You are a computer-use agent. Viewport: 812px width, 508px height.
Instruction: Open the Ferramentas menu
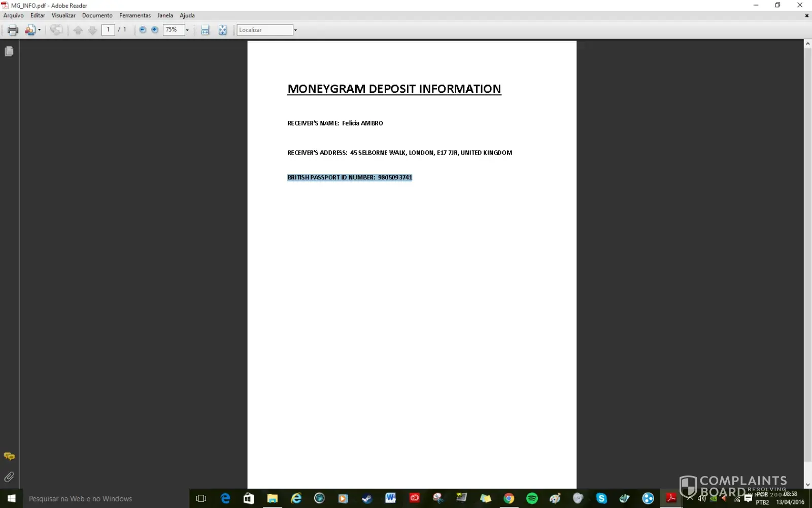(134, 15)
